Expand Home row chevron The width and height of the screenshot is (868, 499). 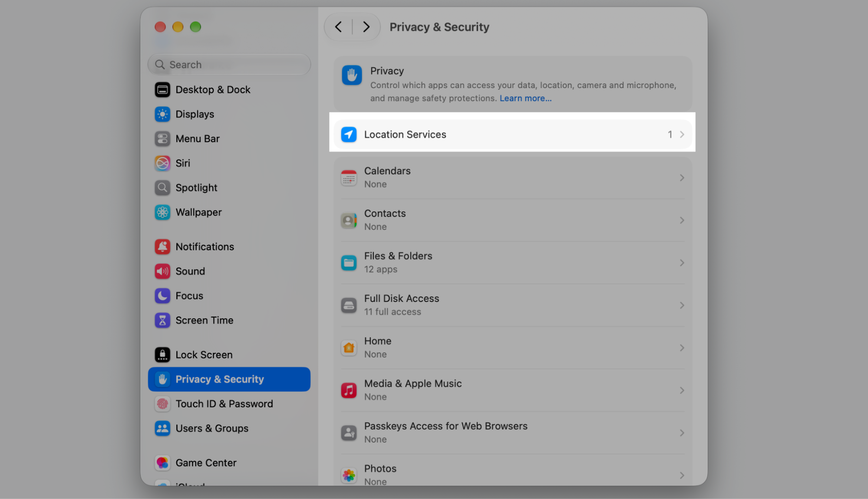click(682, 348)
